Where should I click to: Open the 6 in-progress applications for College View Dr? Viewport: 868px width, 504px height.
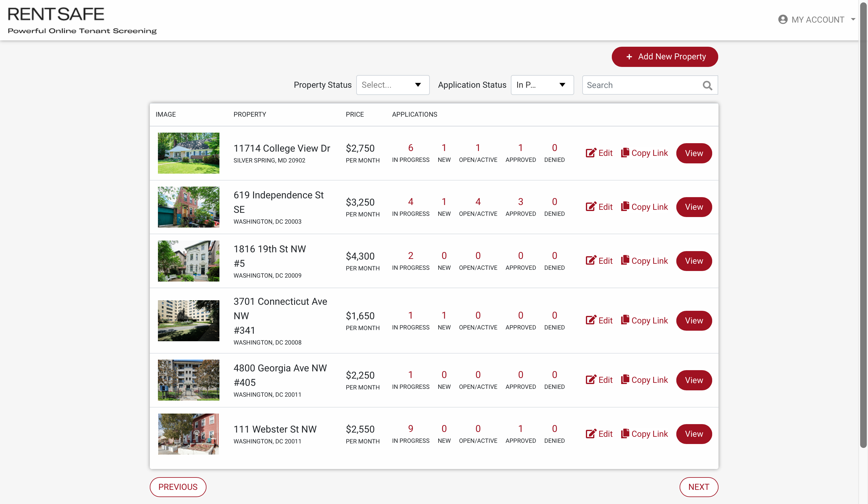[410, 148]
